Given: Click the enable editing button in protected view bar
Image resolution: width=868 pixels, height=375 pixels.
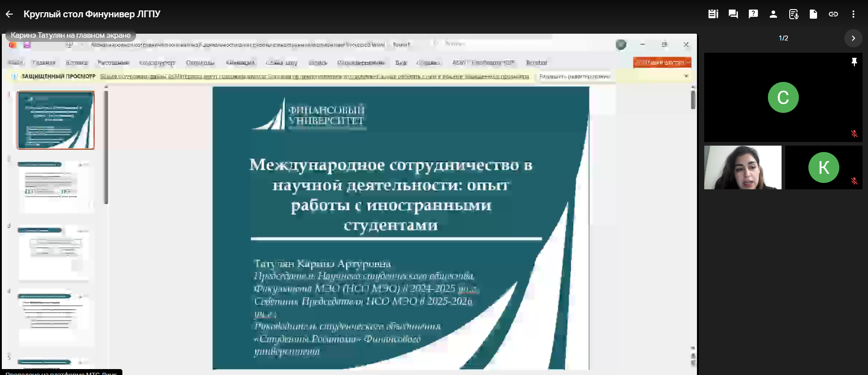Looking at the screenshot, I should click(x=574, y=76).
